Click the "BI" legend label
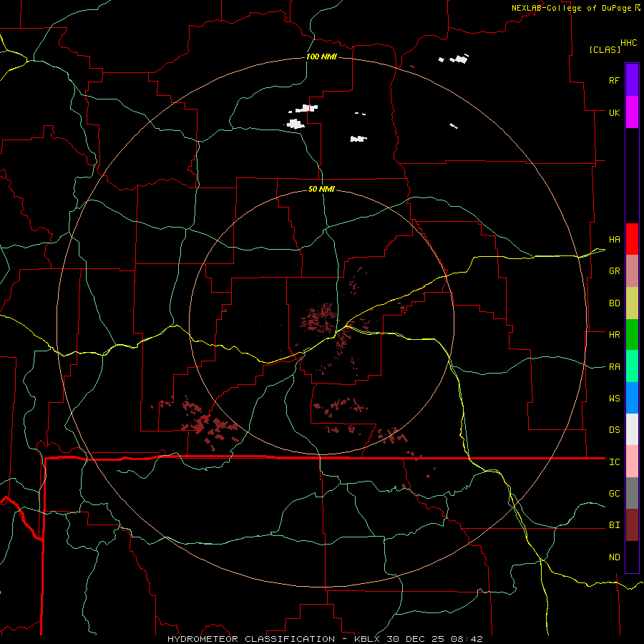644x644 pixels. (x=614, y=525)
